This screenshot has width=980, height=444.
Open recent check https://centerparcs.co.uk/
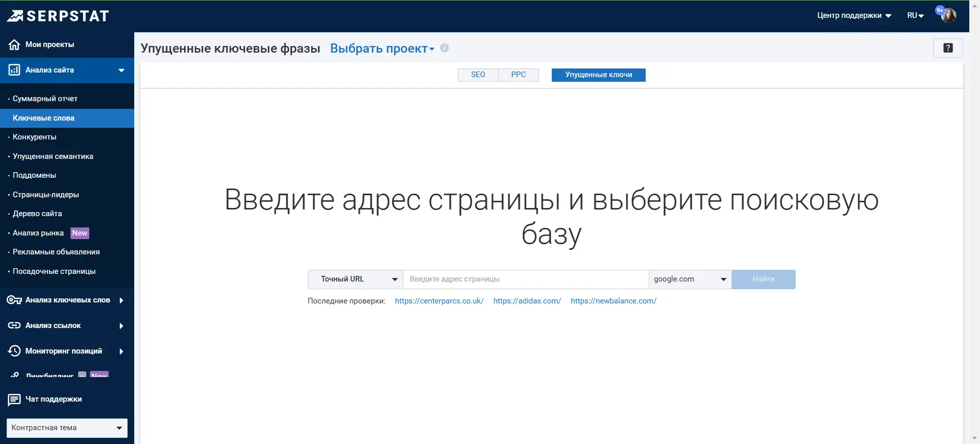point(439,301)
